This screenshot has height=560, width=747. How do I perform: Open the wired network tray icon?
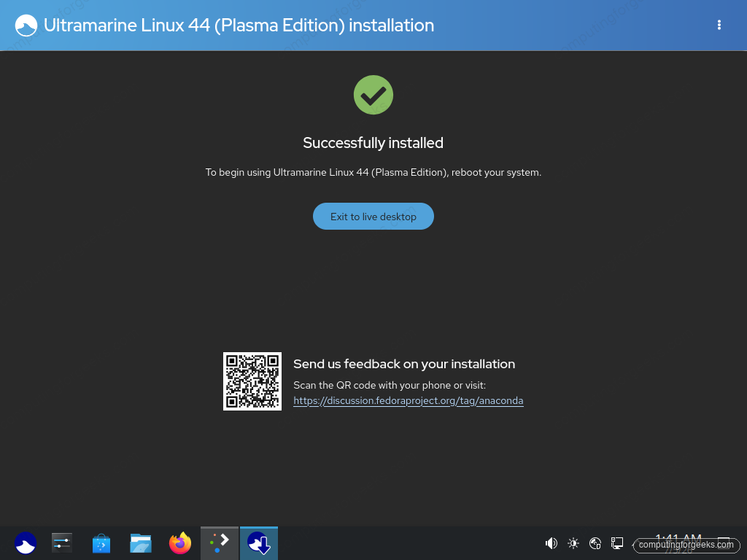(x=617, y=543)
